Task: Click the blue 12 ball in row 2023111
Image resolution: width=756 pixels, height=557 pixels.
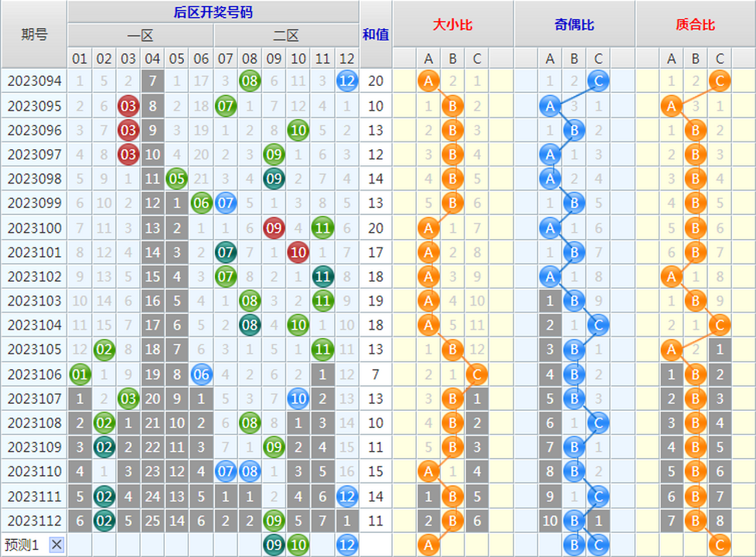Action: click(x=346, y=497)
